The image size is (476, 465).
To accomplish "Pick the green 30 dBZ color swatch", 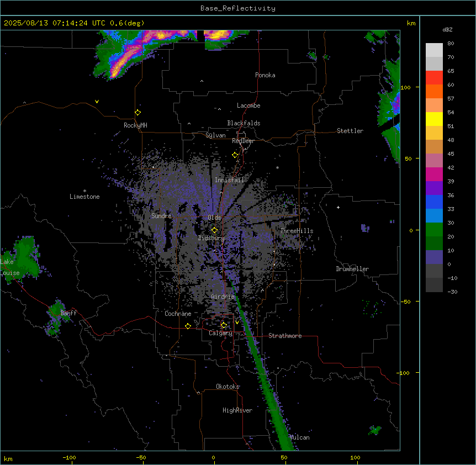I will 434,230.
